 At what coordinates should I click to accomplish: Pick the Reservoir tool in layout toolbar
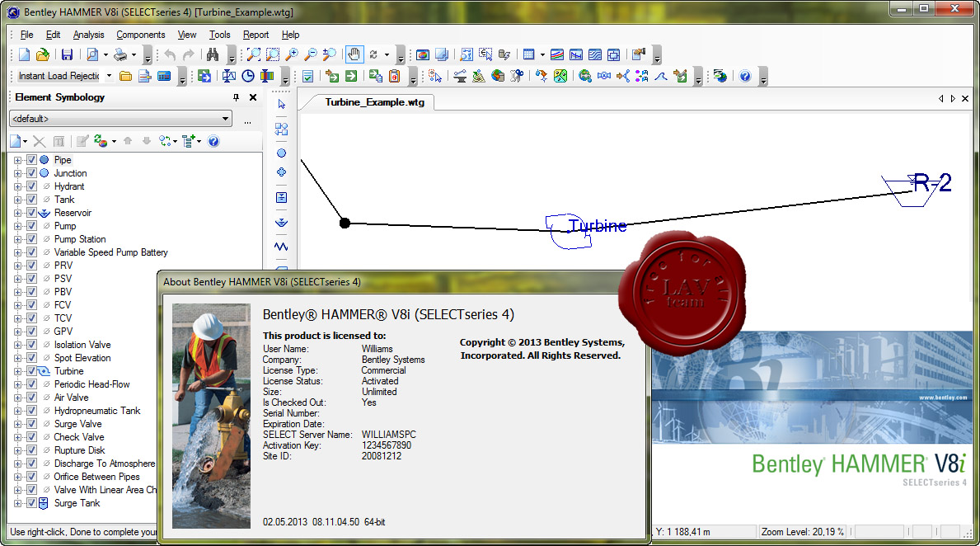pos(281,222)
